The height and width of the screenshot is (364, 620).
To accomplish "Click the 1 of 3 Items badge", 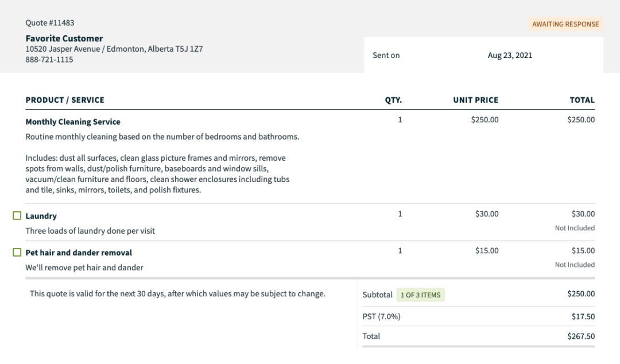I will [420, 295].
